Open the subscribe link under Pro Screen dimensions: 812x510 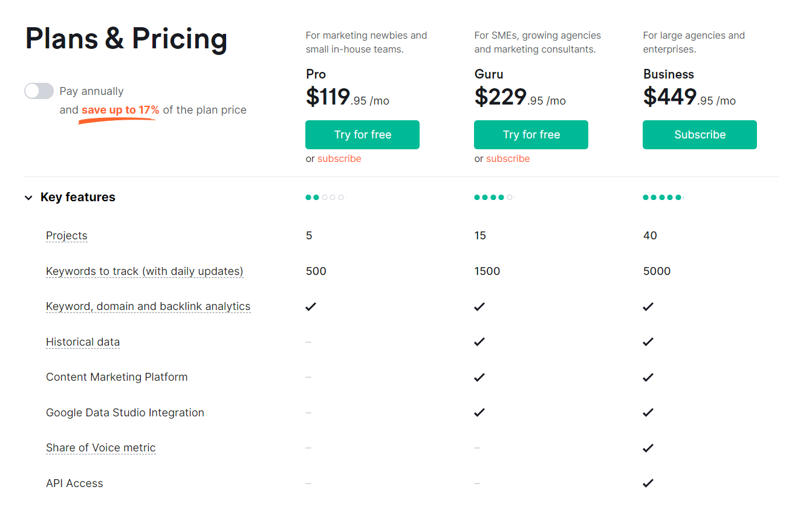[339, 159]
